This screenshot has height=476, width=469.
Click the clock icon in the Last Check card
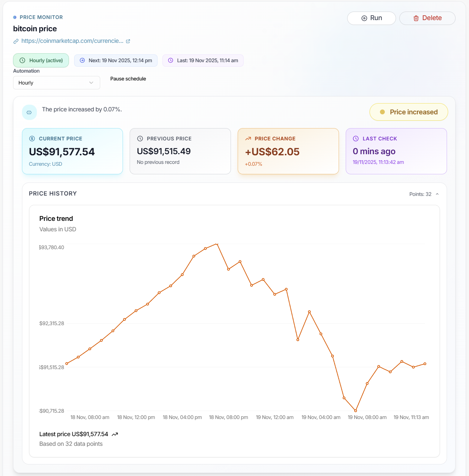(356, 138)
